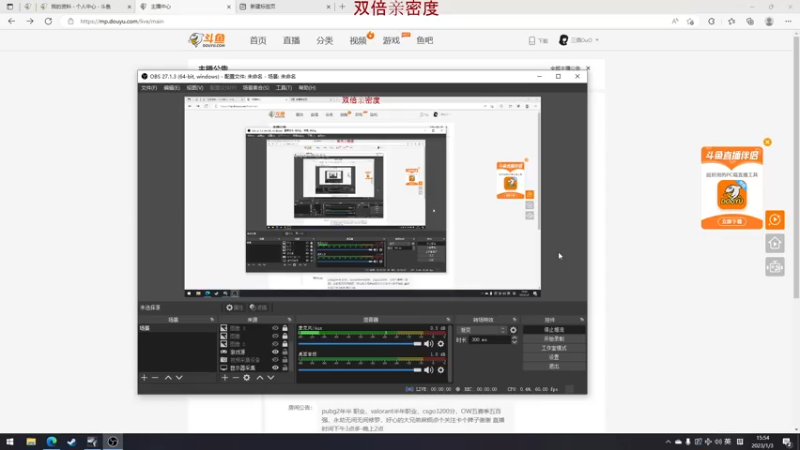Mute the 桌面音频 mixer channel
This screenshot has width=800, height=450.
pos(429,370)
